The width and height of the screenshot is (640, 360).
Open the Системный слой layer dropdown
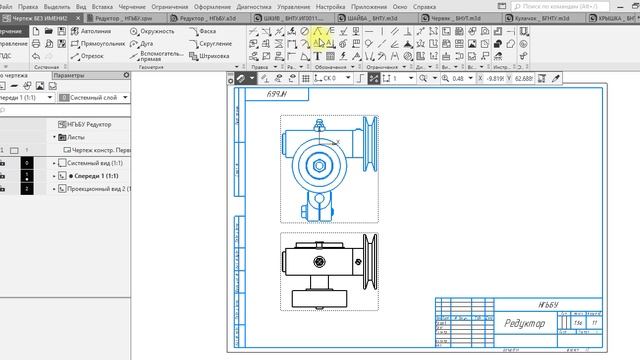click(125, 98)
